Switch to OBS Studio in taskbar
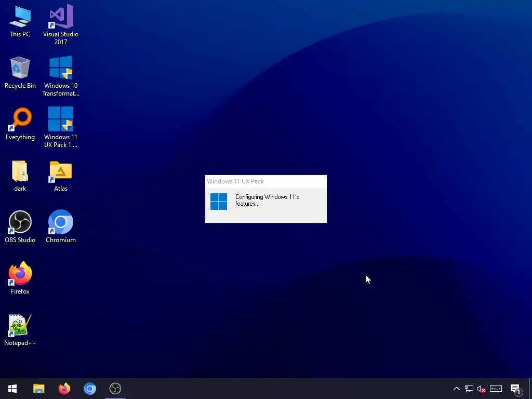Image resolution: width=532 pixels, height=399 pixels. point(115,389)
